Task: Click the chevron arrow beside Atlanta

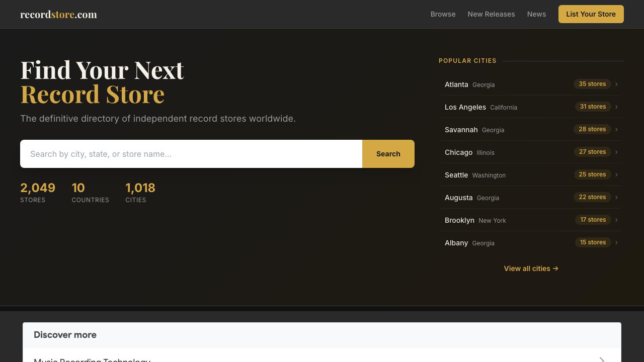Action: 616,84
